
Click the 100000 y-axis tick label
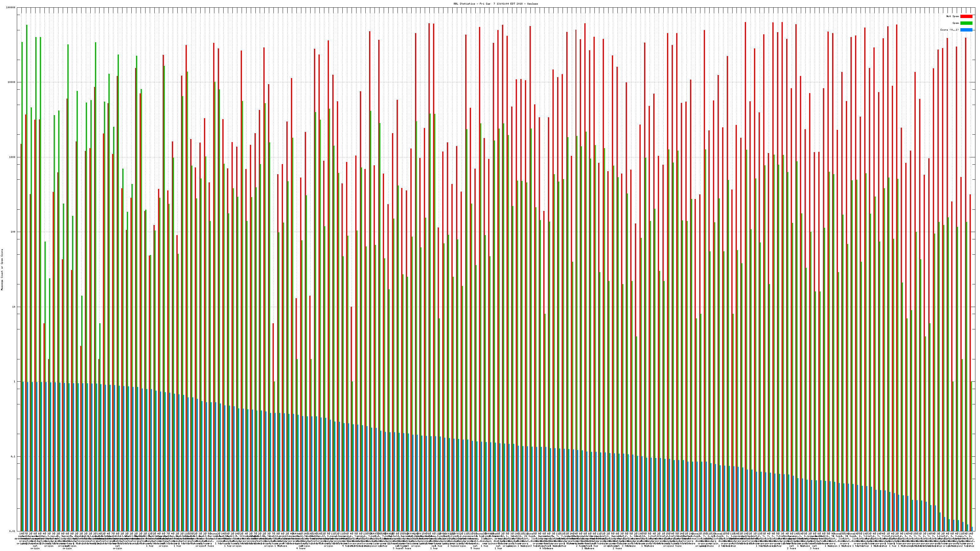(11, 8)
